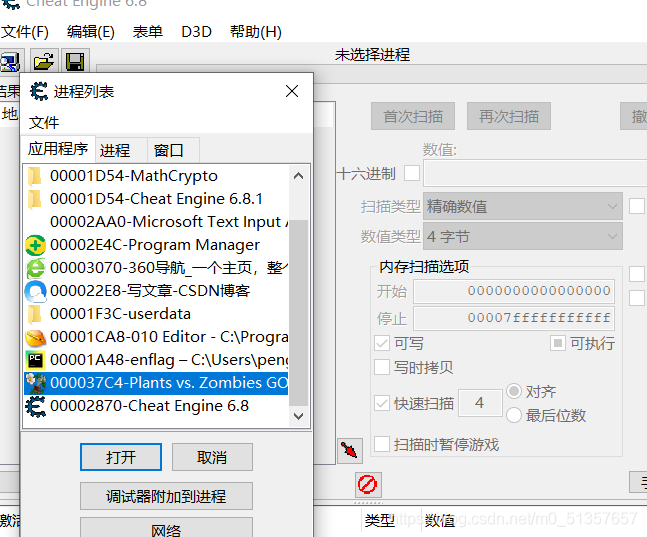Select 00001F3C-userdata list entry
The image size is (647, 537).
pos(156,315)
